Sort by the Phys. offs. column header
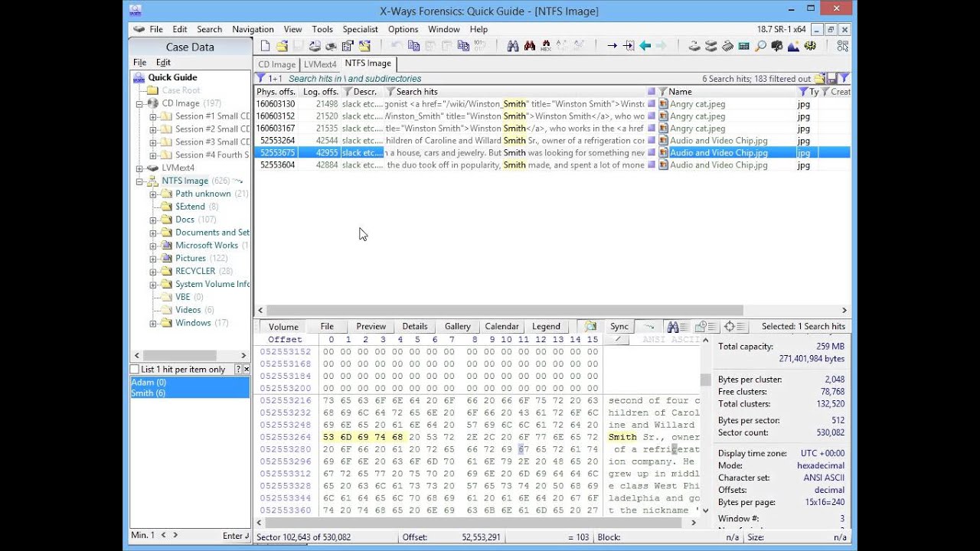The width and height of the screenshot is (980, 551). 276,91
